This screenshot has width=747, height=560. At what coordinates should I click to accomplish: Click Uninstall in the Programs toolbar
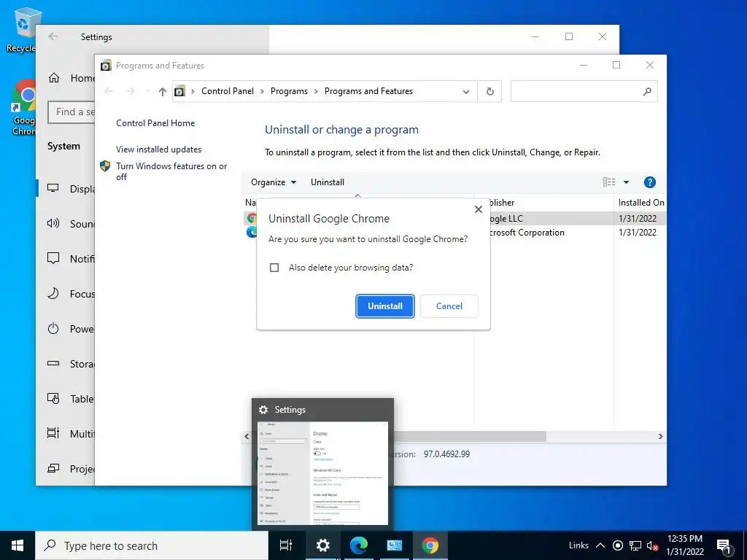[328, 182]
